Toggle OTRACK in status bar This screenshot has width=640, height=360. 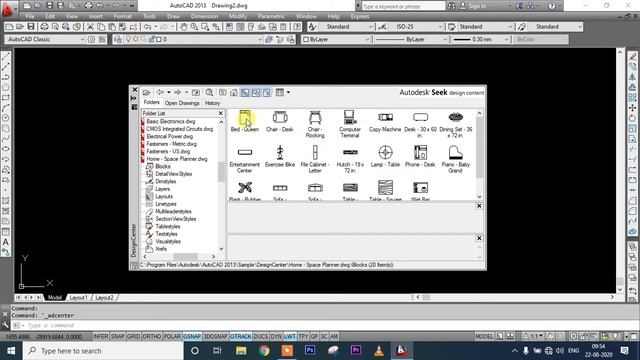coord(240,336)
